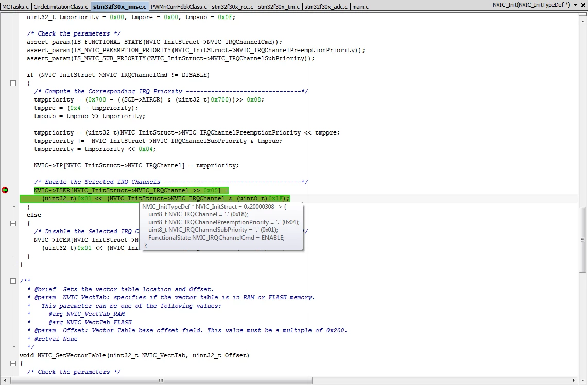Click the horizontal scrollbar right arrow
This screenshot has width=588, height=386.
[x=574, y=381]
